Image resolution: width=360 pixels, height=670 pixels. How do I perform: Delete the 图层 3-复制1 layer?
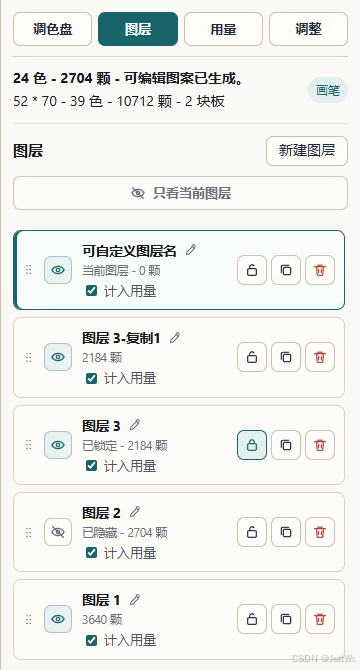pos(320,357)
